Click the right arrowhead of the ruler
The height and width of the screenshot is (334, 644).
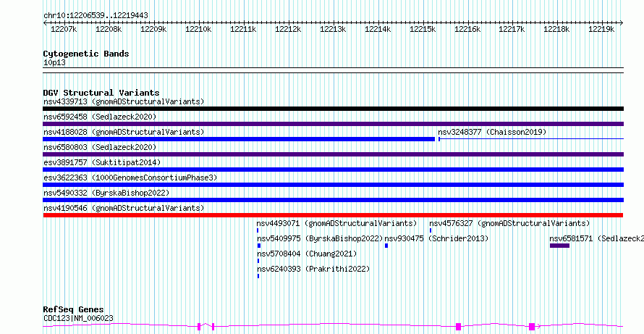pos(622,22)
